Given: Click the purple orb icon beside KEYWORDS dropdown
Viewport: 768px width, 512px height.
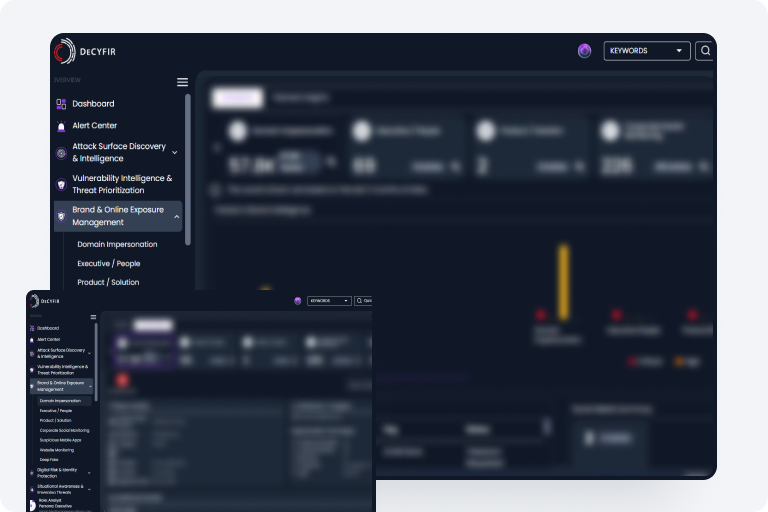Looking at the screenshot, I should pyautogui.click(x=584, y=51).
